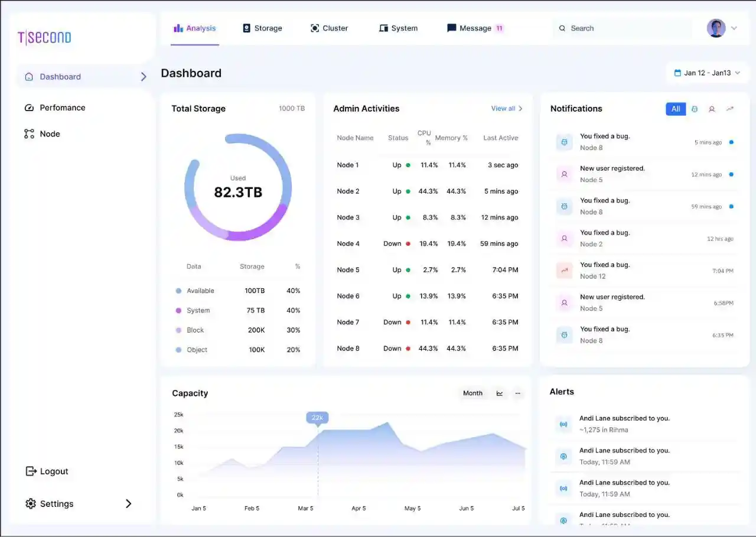Filter notifications by trend arrow icon
756x537 pixels.
pos(730,109)
